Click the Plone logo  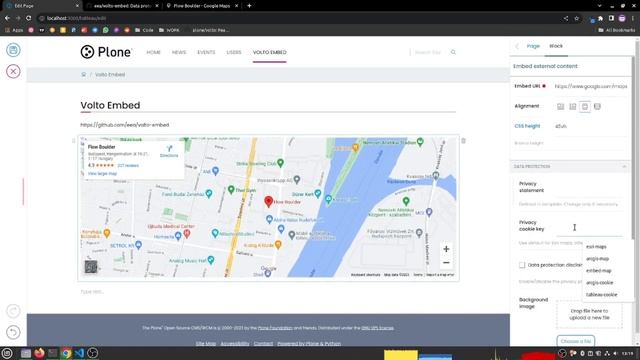106,52
